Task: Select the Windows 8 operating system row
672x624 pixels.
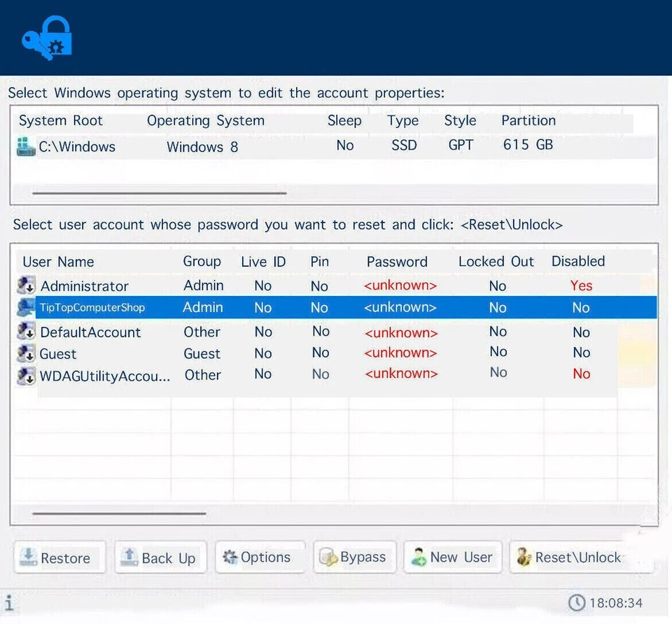Action: click(x=202, y=147)
